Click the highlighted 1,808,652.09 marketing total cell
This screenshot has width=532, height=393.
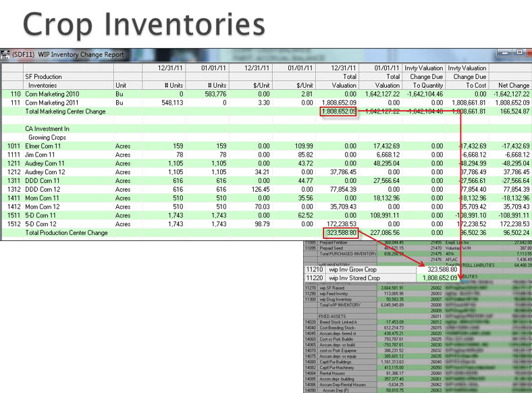pos(338,111)
